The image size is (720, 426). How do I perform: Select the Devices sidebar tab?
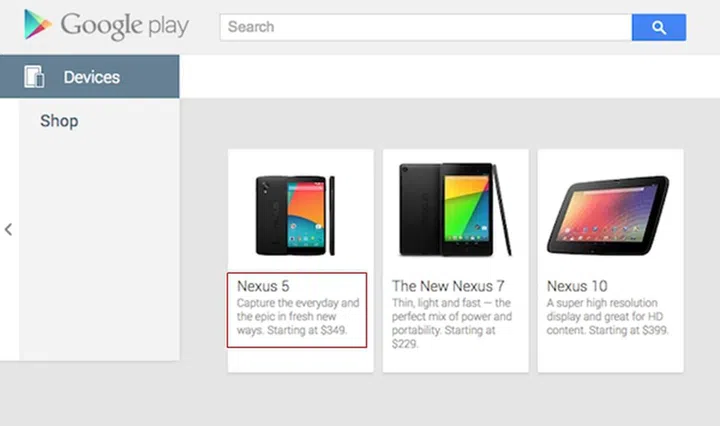[90, 77]
